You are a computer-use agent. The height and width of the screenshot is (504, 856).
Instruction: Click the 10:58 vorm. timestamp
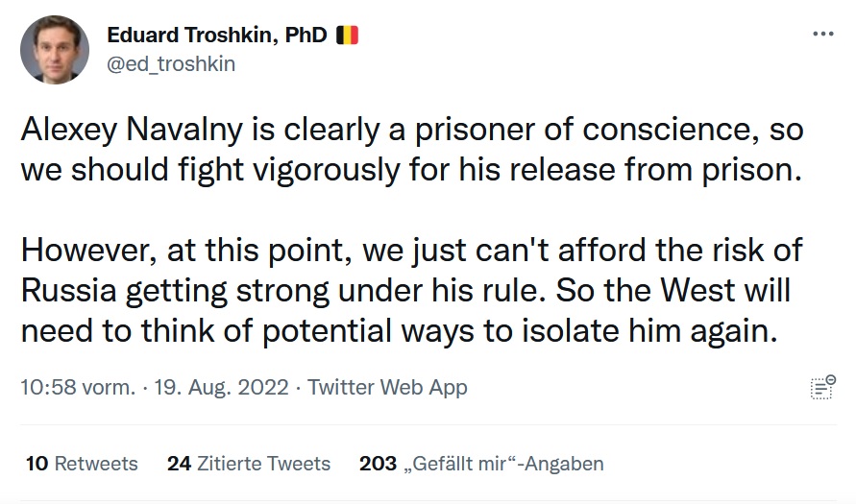click(x=78, y=387)
